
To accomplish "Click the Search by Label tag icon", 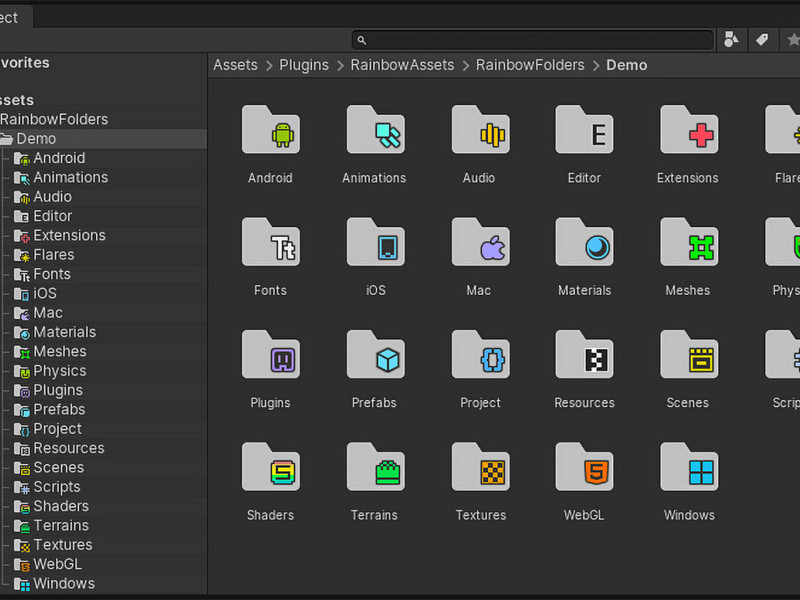I will (x=762, y=39).
